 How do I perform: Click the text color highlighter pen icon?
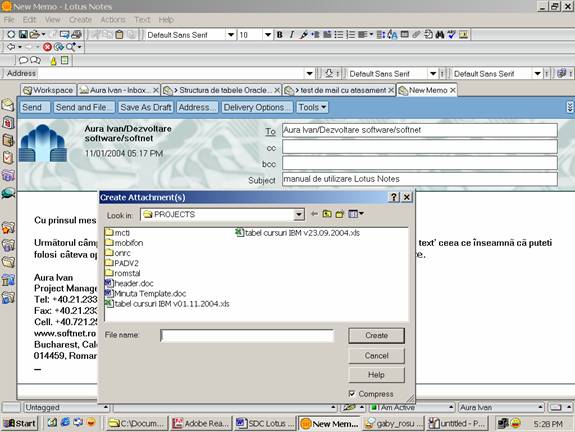[x=304, y=34]
